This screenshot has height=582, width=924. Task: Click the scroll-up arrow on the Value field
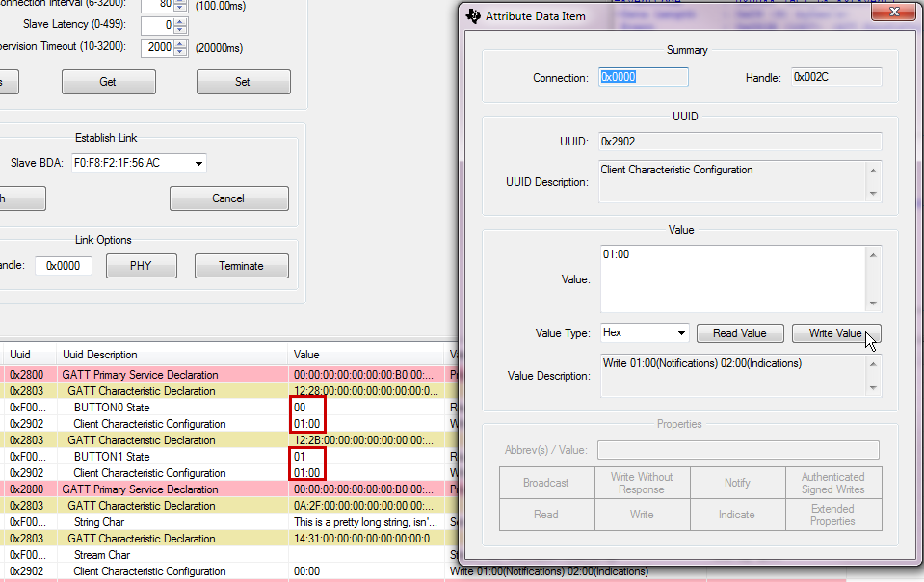coord(871,252)
